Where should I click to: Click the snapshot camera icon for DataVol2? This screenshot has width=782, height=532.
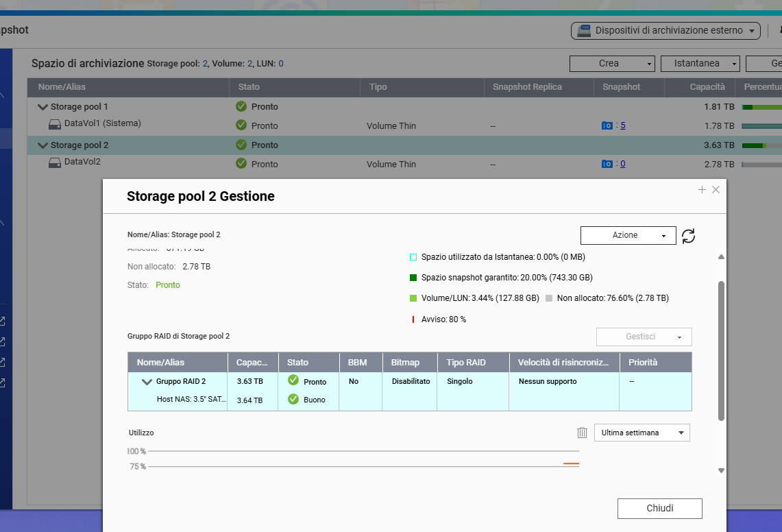click(x=607, y=164)
